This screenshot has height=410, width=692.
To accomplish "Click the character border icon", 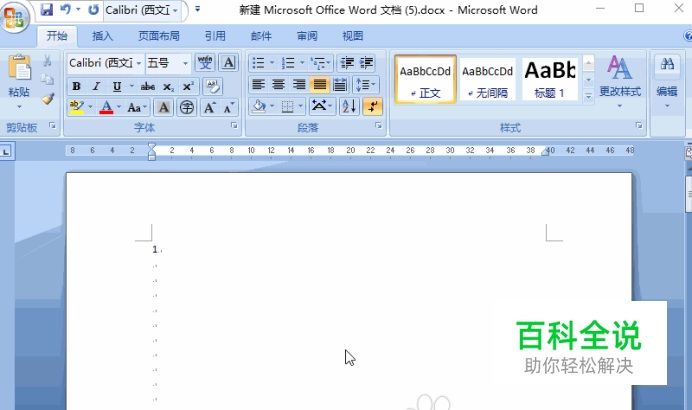I will pos(229,63).
